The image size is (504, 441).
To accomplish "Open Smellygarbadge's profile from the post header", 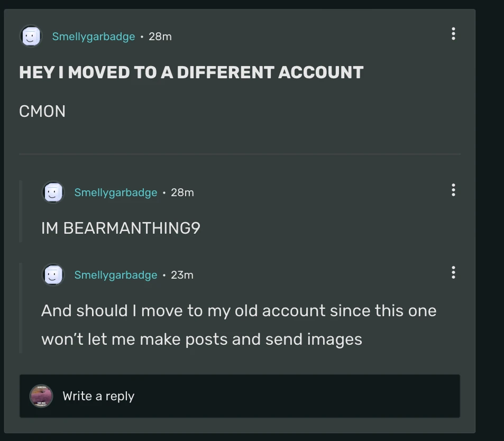I will [94, 36].
